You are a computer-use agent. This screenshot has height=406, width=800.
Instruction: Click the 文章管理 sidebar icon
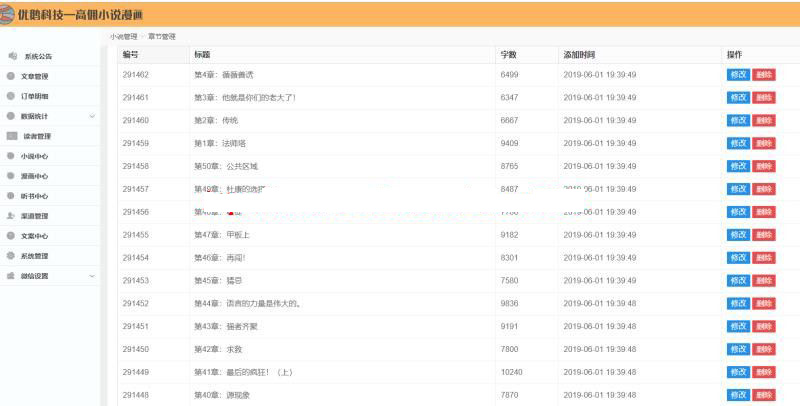[11, 76]
